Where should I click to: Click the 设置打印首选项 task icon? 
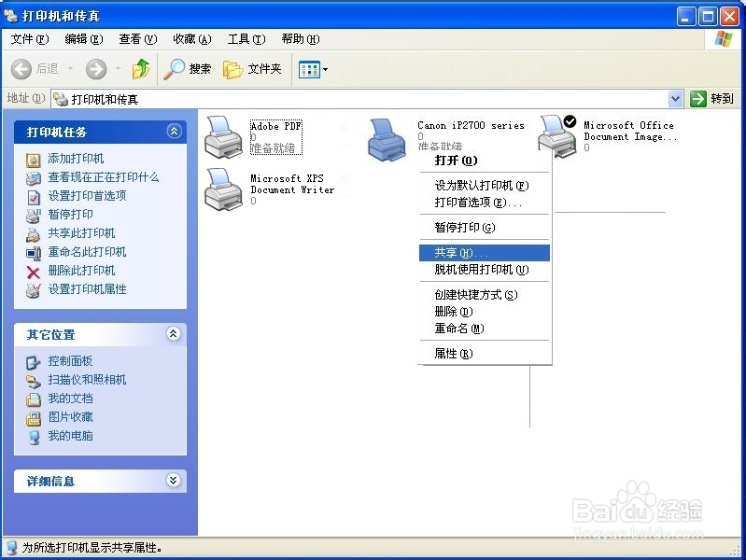(x=34, y=197)
